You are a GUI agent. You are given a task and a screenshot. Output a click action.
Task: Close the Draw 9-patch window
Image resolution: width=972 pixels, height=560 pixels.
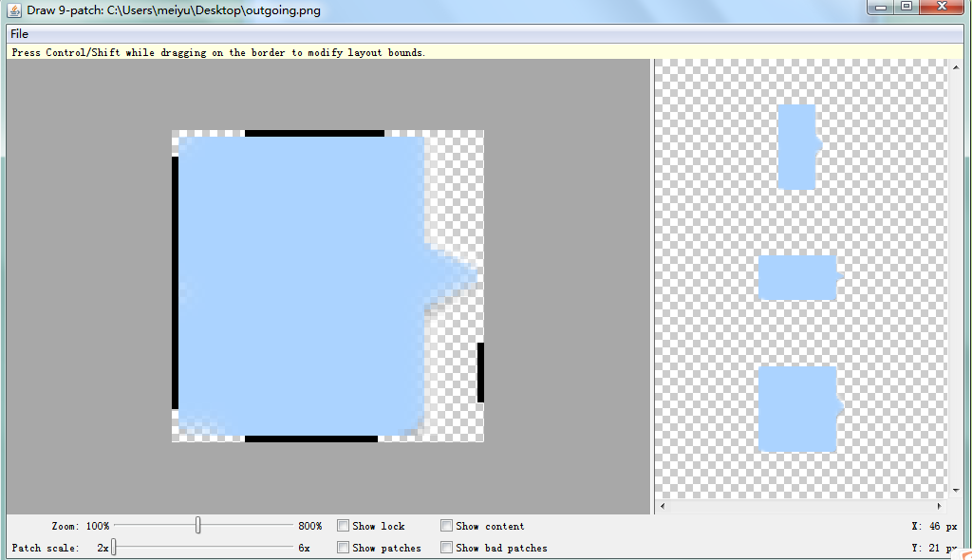(x=942, y=7)
